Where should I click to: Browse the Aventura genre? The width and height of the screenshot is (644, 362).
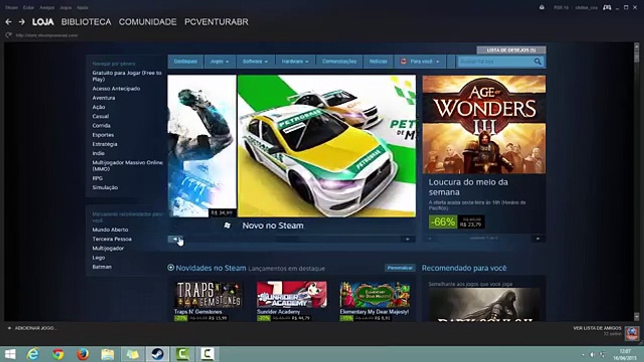[x=104, y=98]
